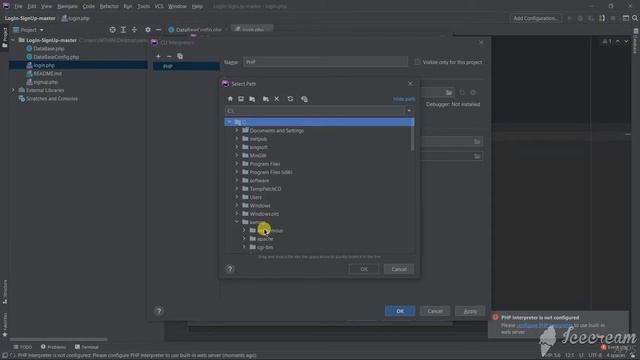Add a new CLI interpreter with plus icon
Viewport: 640px width, 360px height.
158,56
